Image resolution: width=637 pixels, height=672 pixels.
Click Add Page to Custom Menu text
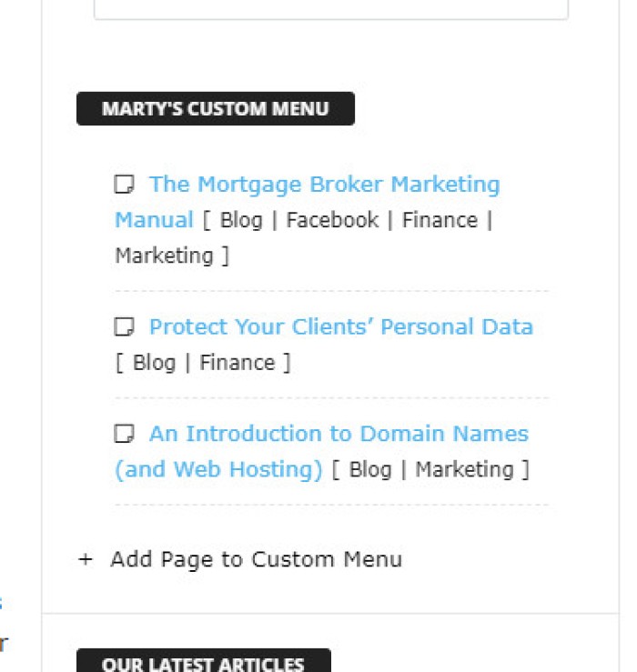click(x=256, y=559)
